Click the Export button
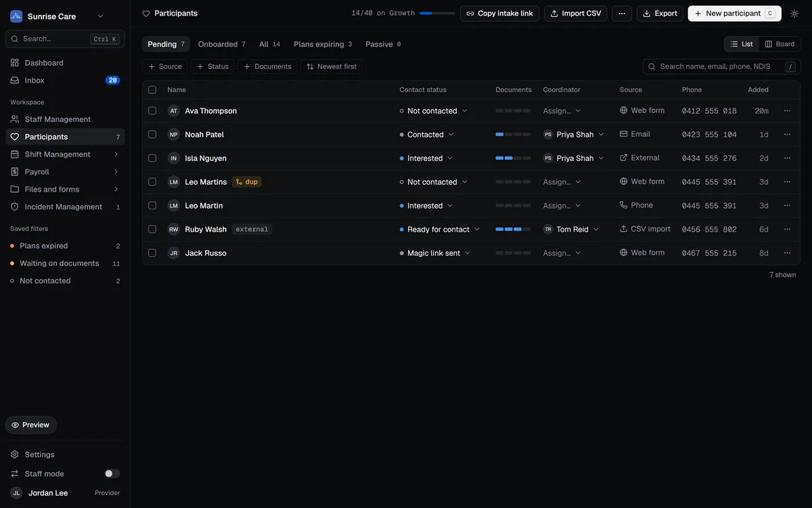This screenshot has width=812, height=508. (660, 14)
